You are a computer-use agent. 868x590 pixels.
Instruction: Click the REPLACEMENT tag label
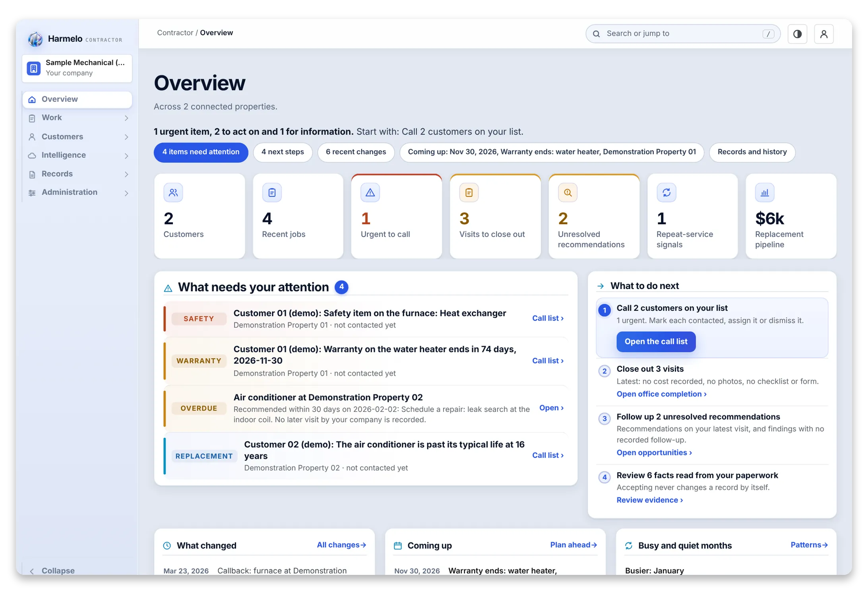click(204, 456)
